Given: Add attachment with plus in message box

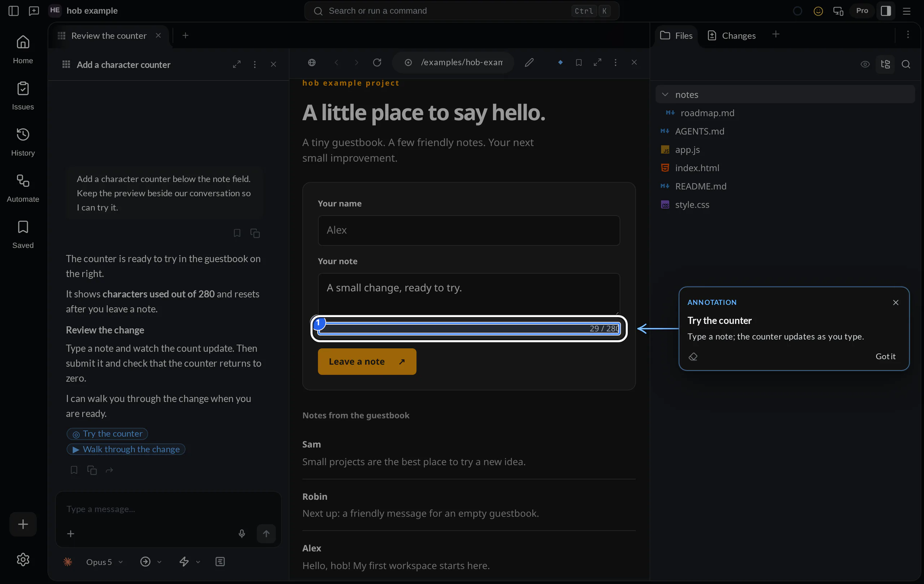Looking at the screenshot, I should tap(71, 533).
